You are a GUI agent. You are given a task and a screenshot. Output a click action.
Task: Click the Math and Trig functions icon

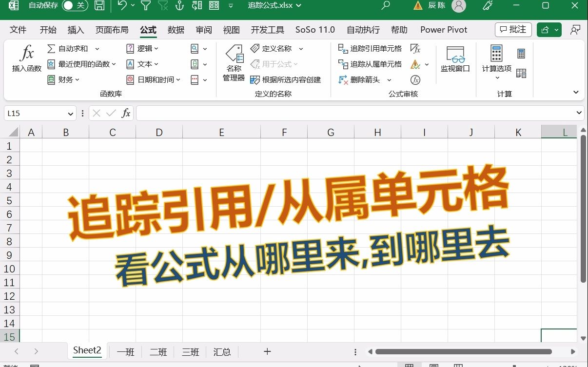[195, 64]
